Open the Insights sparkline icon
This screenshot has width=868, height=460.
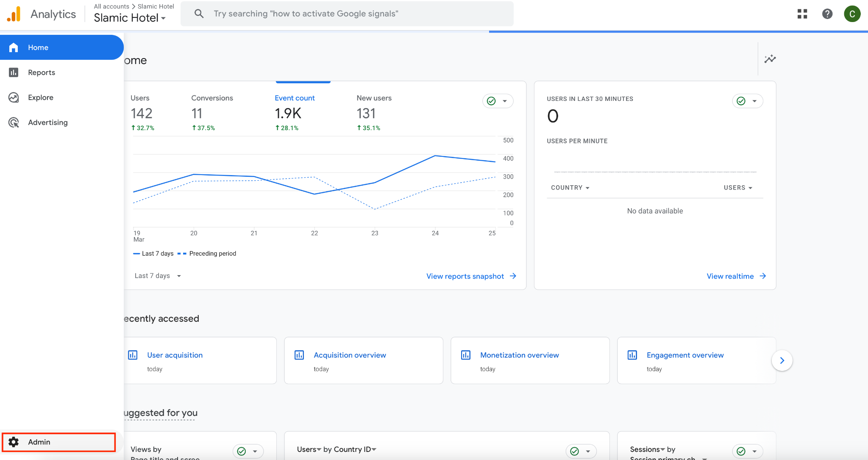coord(770,59)
